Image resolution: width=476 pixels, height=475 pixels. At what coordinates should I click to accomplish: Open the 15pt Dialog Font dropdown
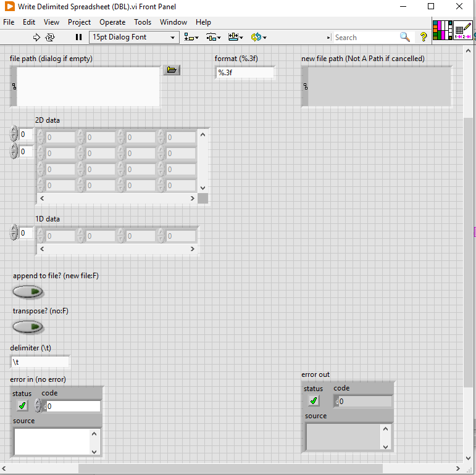coord(134,37)
